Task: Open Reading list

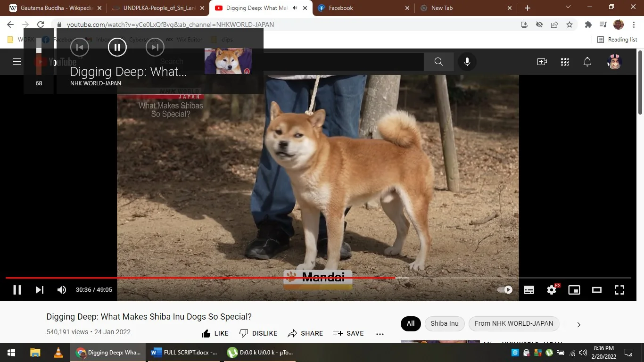Action: tap(617, 40)
